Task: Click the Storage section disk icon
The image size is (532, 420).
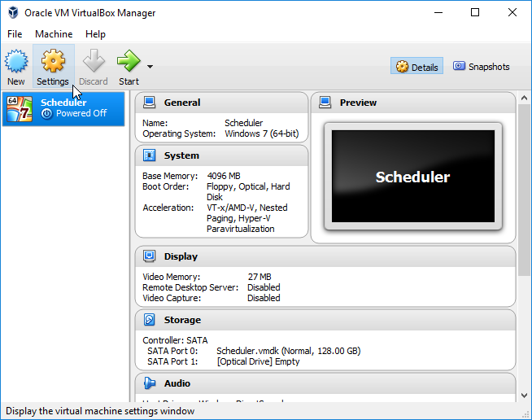Action: [150, 320]
